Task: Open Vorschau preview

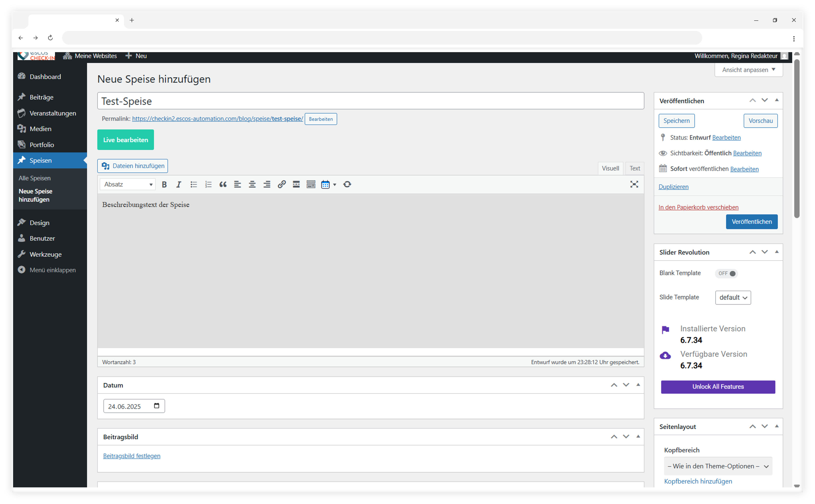Action: 761,121
